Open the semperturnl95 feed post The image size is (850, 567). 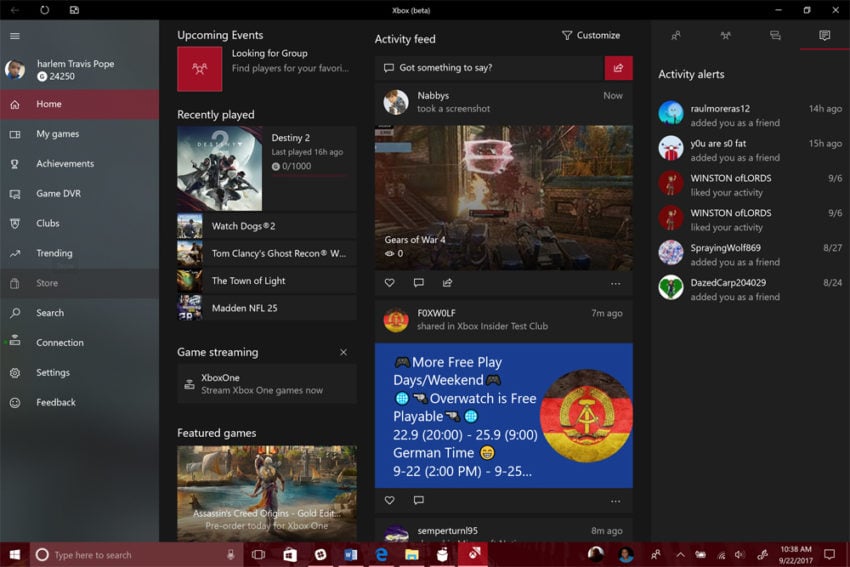pos(504,531)
